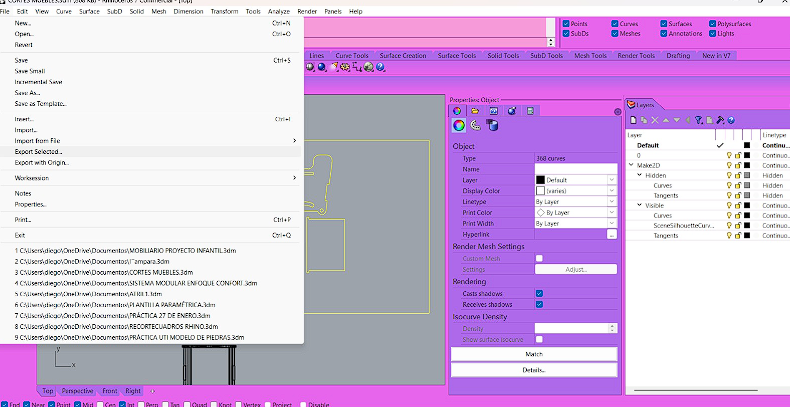The width and height of the screenshot is (790, 407).
Task: Click the curve piping icon in Properties
Action: [x=475, y=125]
